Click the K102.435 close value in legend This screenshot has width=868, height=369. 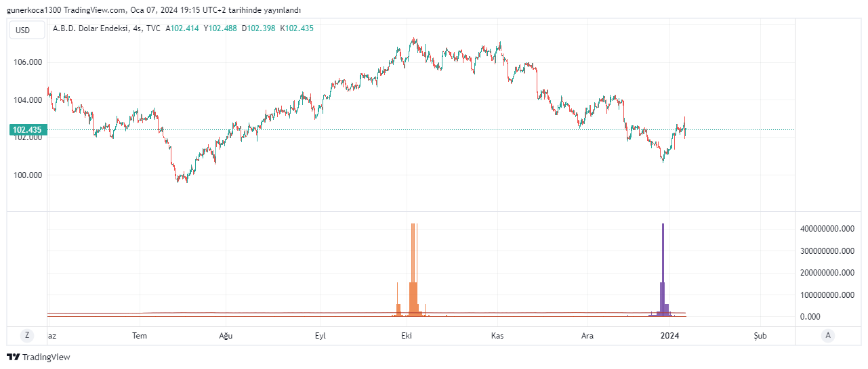point(297,28)
